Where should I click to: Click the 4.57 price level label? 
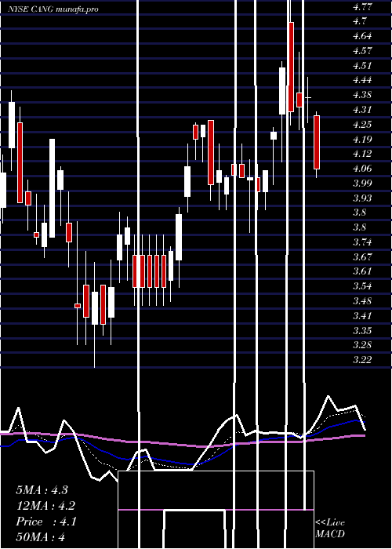(362, 51)
